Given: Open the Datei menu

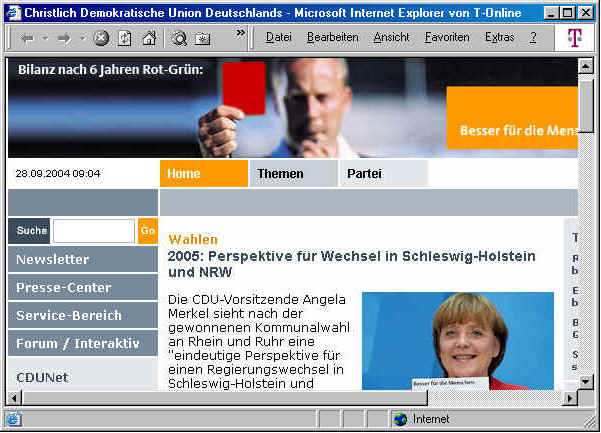Looking at the screenshot, I should tap(279, 37).
